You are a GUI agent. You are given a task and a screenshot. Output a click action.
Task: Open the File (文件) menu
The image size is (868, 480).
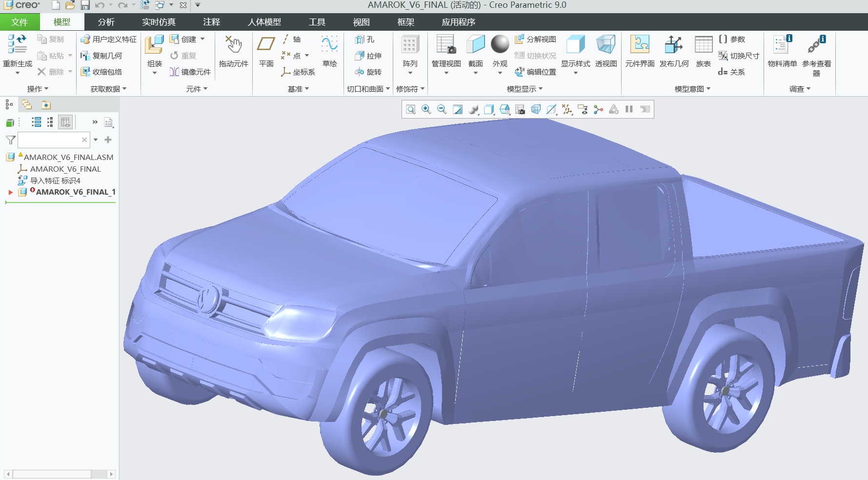[x=20, y=22]
